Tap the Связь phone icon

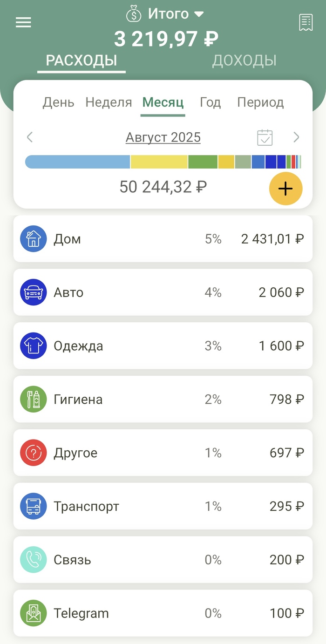(34, 560)
